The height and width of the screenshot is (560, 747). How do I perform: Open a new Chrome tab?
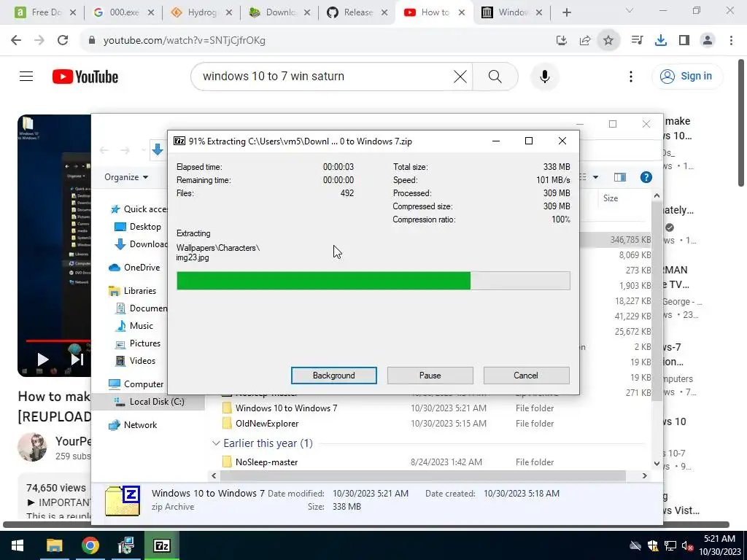tap(566, 12)
